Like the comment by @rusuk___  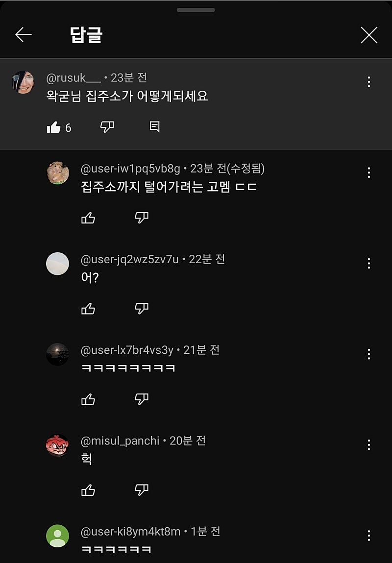coord(53,127)
